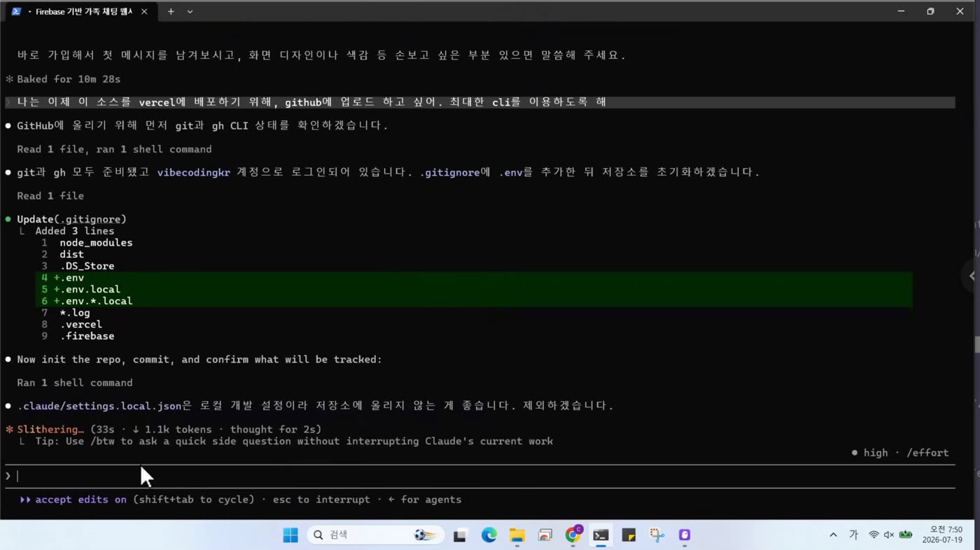Click the 'high · /effort' indicator
The height and width of the screenshot is (550, 980).
click(900, 453)
